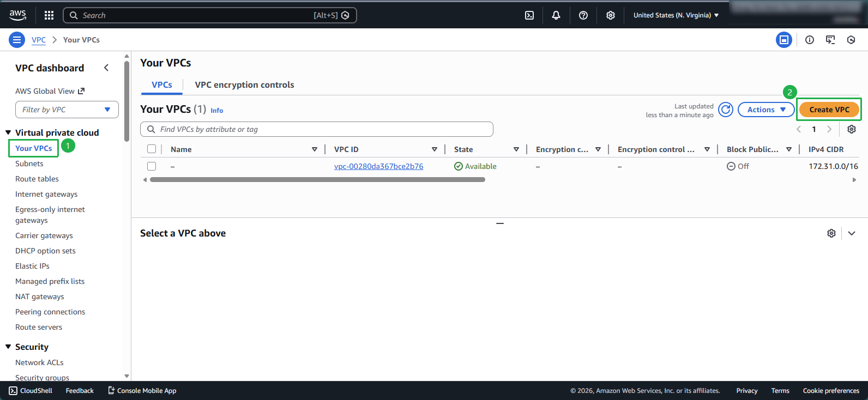Focus the Find VPCs filter field

click(317, 129)
